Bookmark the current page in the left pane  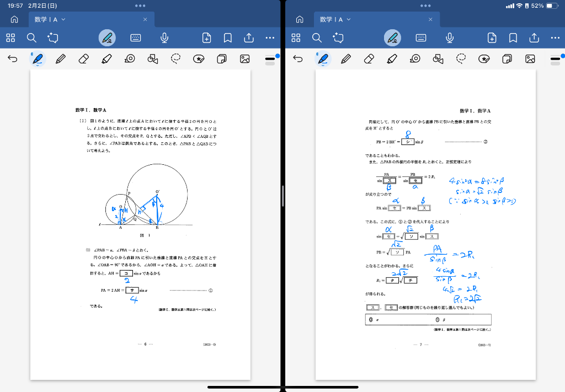tap(227, 37)
